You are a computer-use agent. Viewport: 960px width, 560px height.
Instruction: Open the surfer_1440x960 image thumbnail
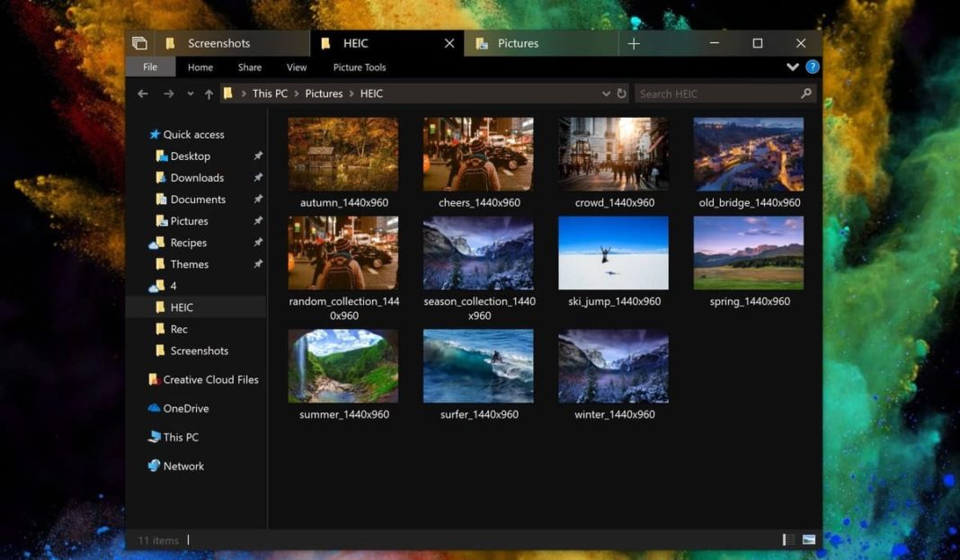click(478, 365)
